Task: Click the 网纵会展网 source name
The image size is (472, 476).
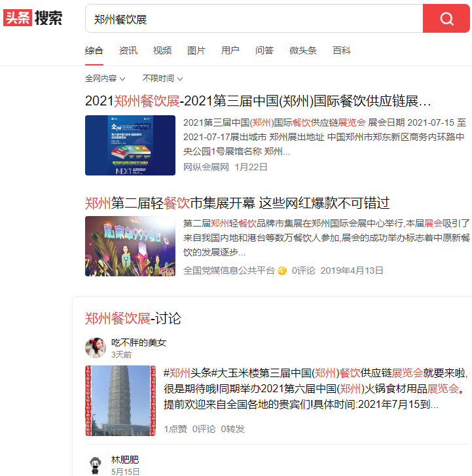Action: 206,167
